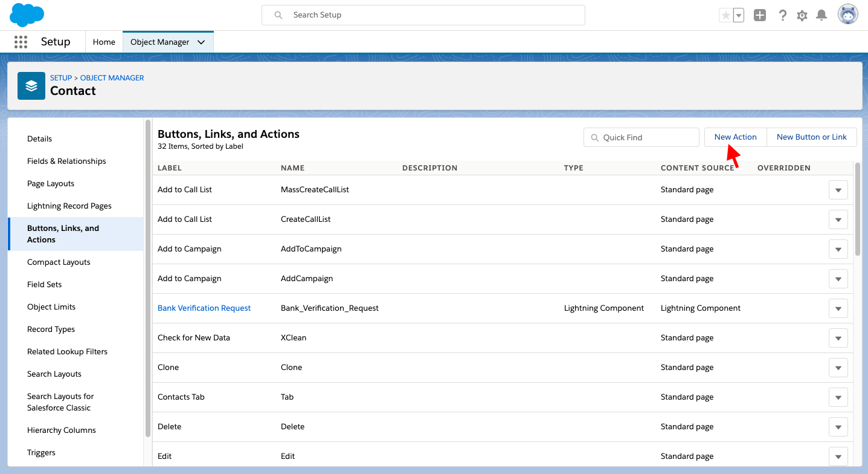Image resolution: width=868 pixels, height=474 pixels.
Task: Click the CreateCallList name cell
Action: pyautogui.click(x=306, y=219)
